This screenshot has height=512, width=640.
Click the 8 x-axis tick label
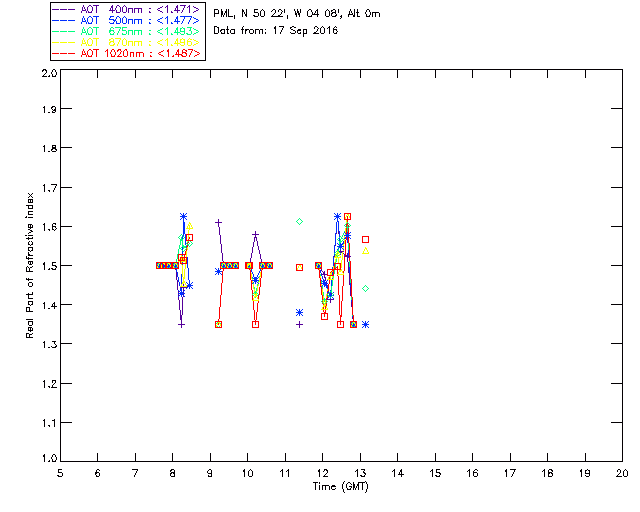pyautogui.click(x=173, y=473)
